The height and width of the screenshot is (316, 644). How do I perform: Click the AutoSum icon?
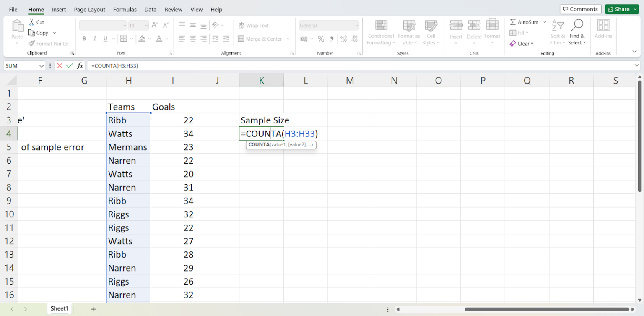point(512,22)
